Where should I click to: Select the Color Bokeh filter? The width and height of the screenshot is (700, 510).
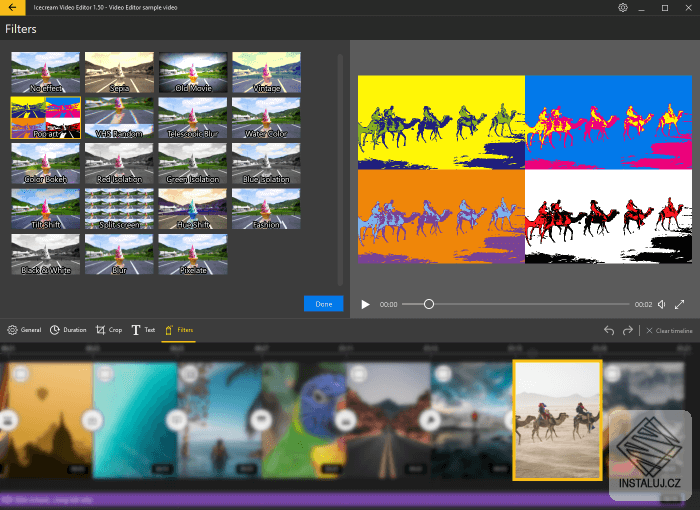pos(46,163)
